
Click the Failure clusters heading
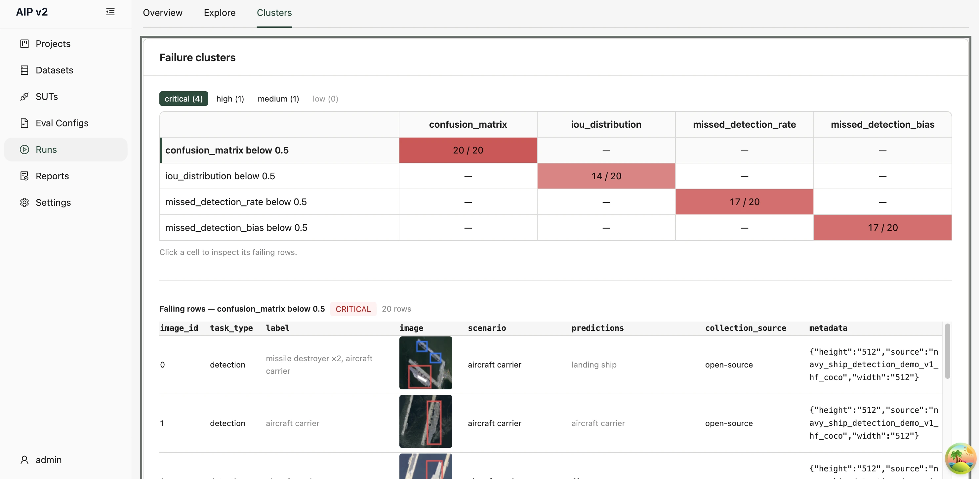(197, 58)
